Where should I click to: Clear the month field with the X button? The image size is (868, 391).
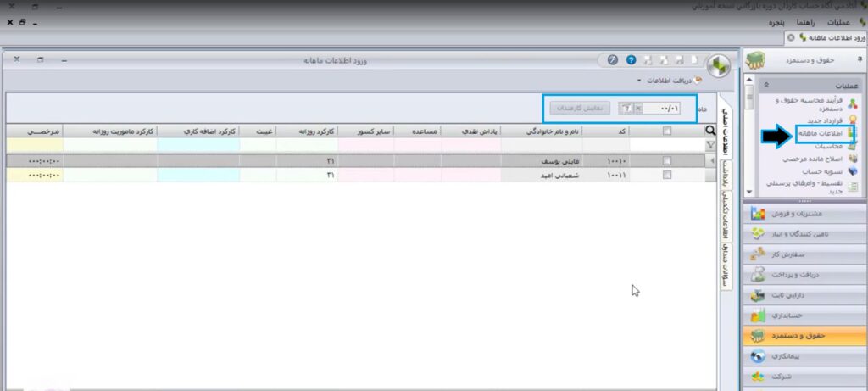coord(637,109)
